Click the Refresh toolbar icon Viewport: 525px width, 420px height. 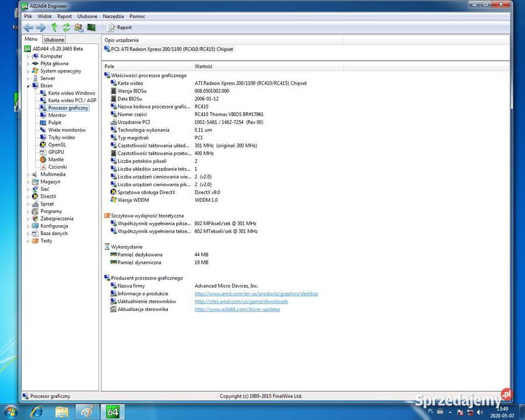pos(66,27)
